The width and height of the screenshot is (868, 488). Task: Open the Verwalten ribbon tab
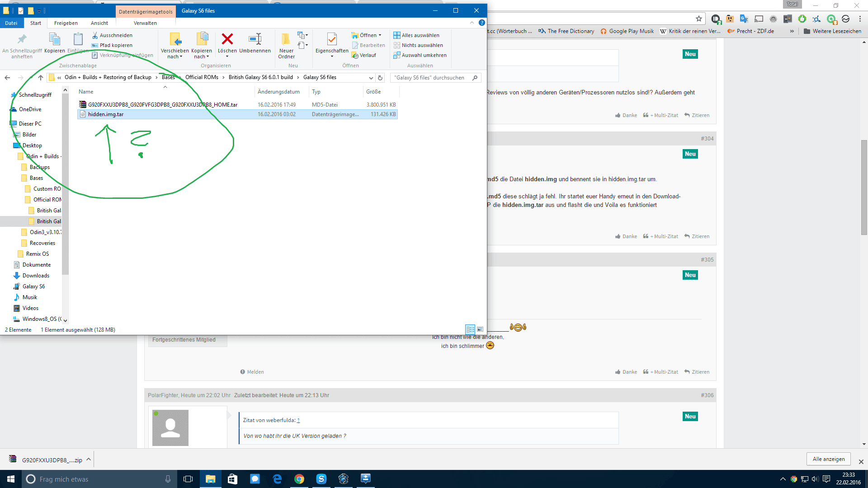click(x=145, y=23)
